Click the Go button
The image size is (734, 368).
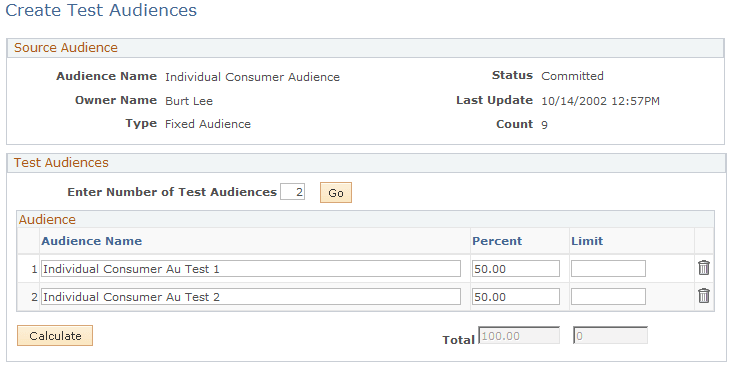(336, 193)
